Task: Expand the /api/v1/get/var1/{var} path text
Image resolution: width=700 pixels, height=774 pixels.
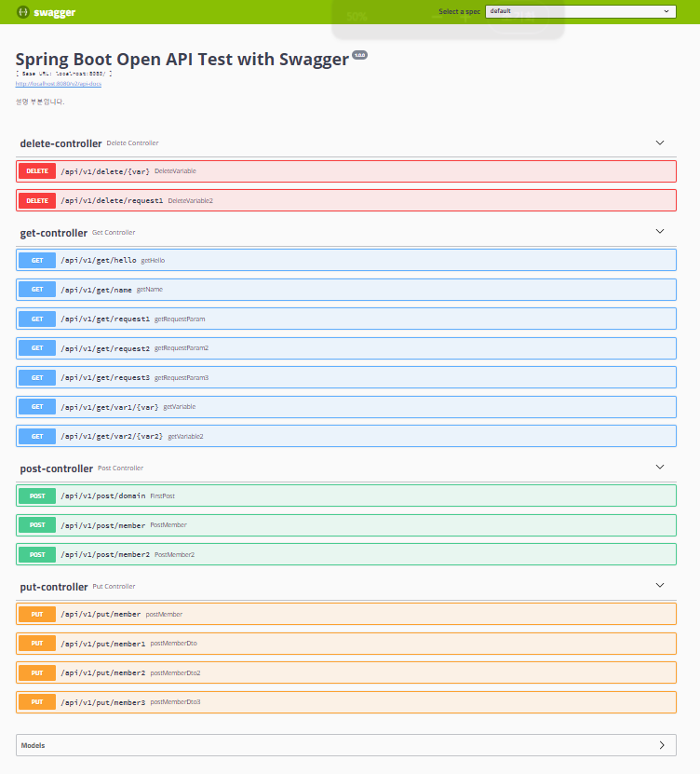Action: point(110,407)
